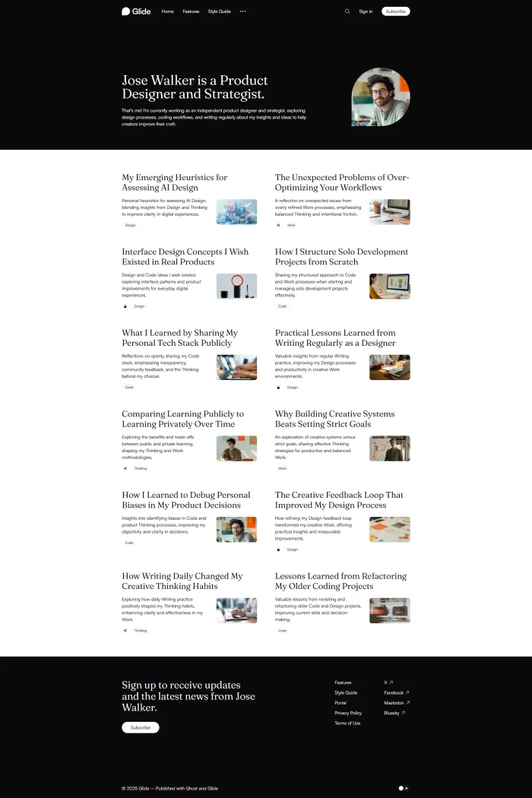532x798 pixels.
Task: Toggle the dark/light theme switch in footer
Action: coord(404,788)
